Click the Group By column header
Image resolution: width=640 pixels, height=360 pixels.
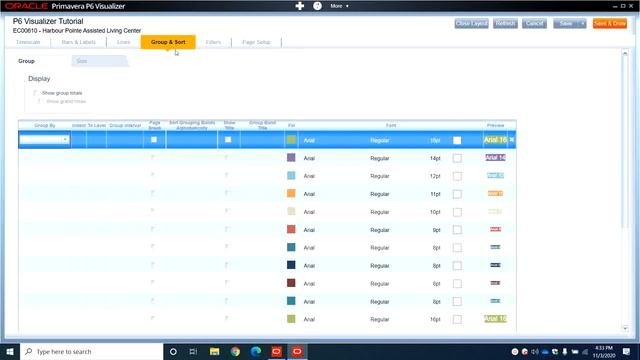pos(44,125)
